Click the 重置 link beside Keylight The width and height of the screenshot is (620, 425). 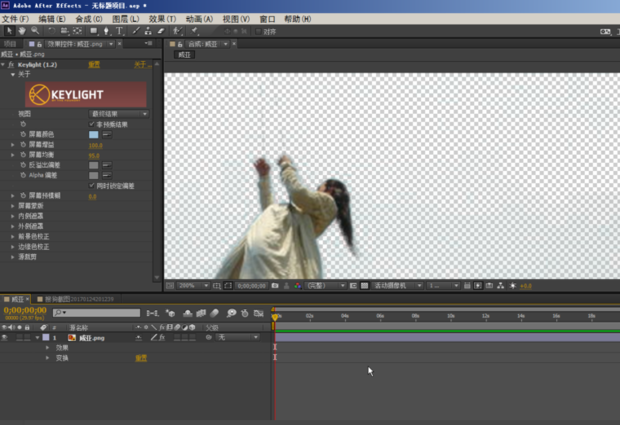click(94, 64)
